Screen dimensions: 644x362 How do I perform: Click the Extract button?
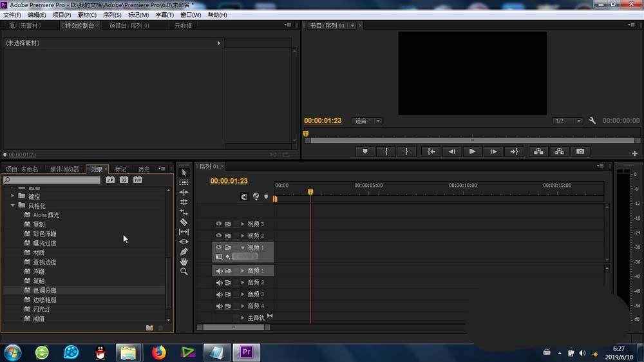click(560, 151)
